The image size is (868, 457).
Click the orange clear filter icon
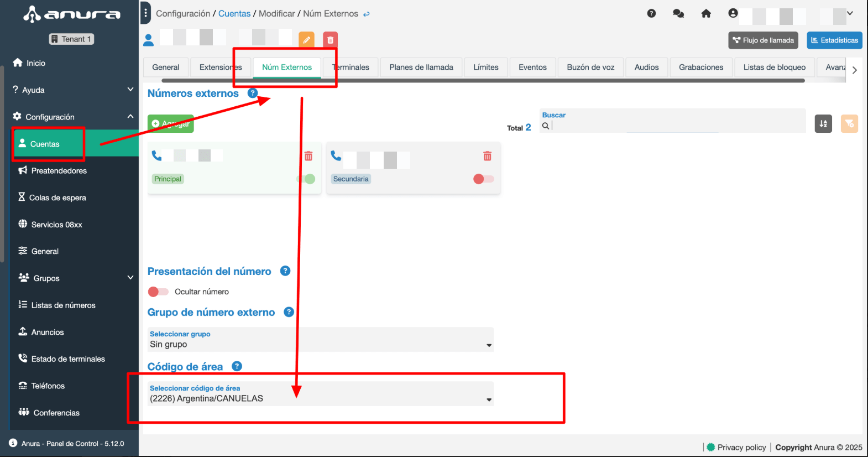[x=849, y=123]
